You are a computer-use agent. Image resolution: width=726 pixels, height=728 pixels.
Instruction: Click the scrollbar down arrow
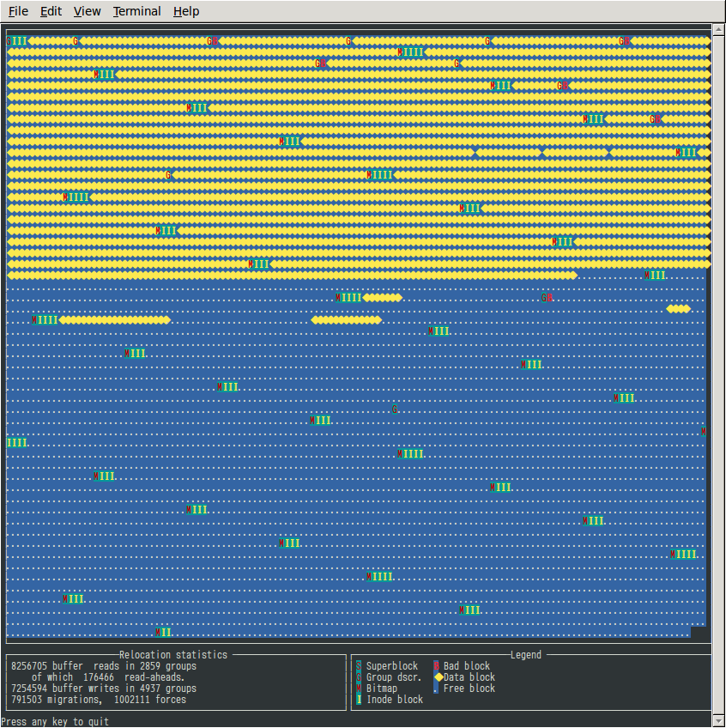719,720
